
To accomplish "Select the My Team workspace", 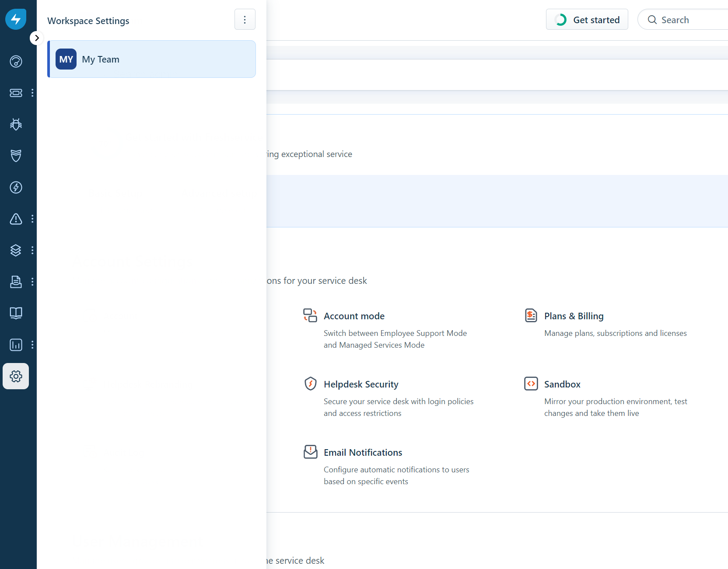I will [x=151, y=59].
